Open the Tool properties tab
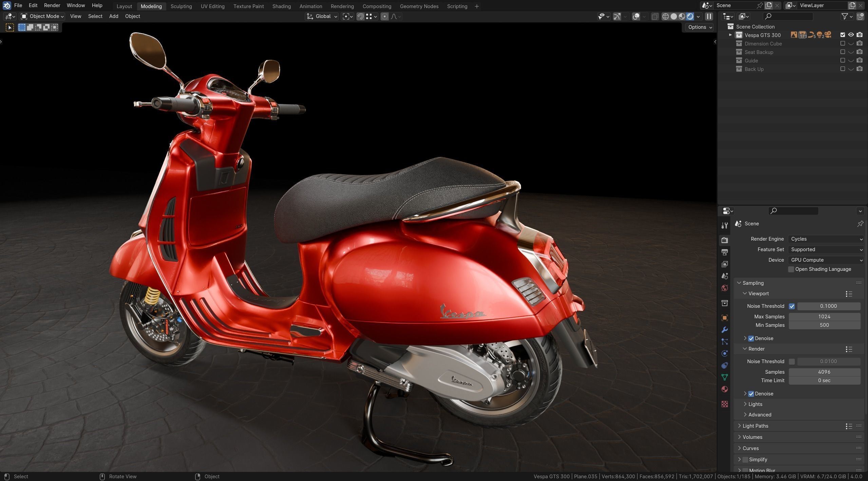Viewport: 868px width, 481px height. coord(724,225)
